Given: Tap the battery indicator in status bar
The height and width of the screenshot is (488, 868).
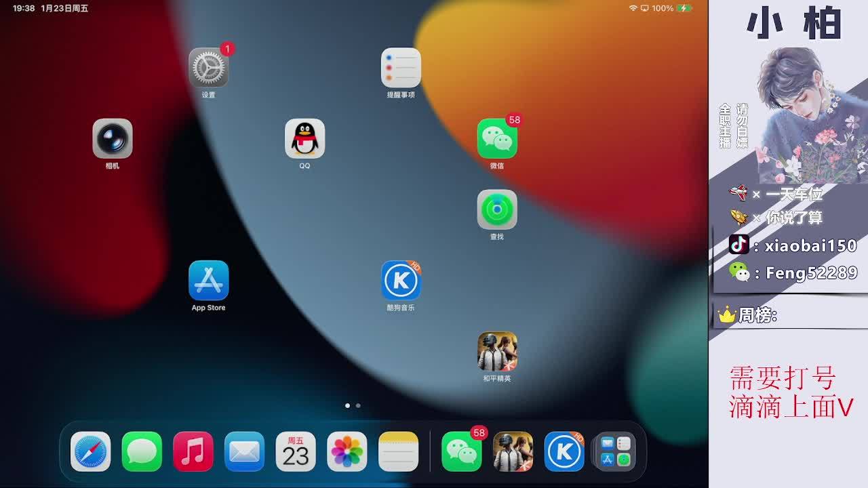Looking at the screenshot, I should pos(684,8).
